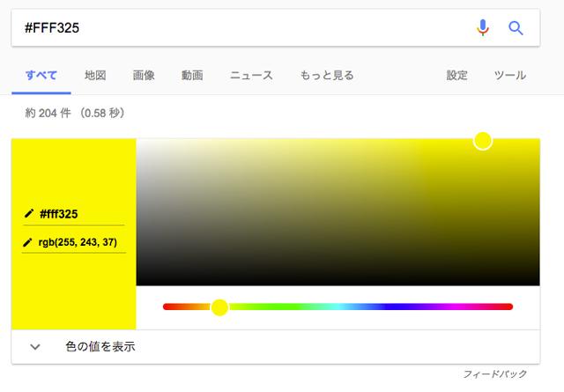
Task: Go to the 動画 tab
Action: 192,75
